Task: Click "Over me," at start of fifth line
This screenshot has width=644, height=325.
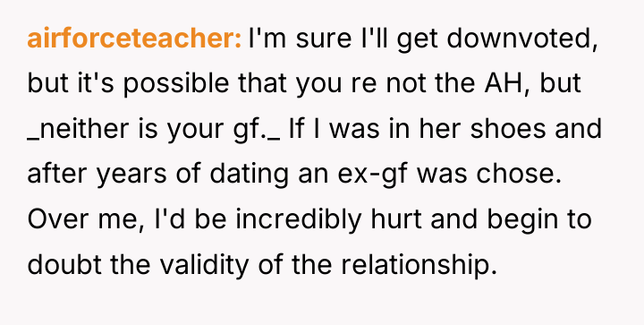Action: coord(86,219)
